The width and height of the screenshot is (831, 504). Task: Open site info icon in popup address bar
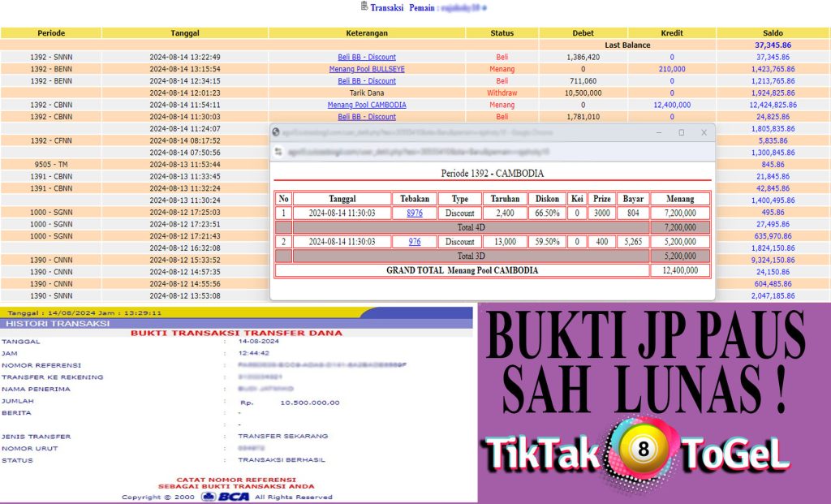point(279,152)
